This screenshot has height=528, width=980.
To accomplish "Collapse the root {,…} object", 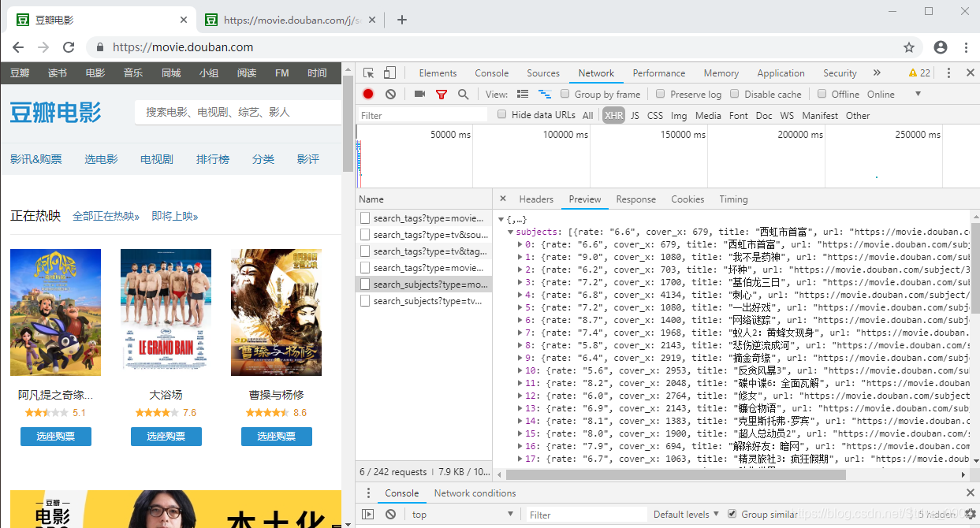I will tap(501, 219).
